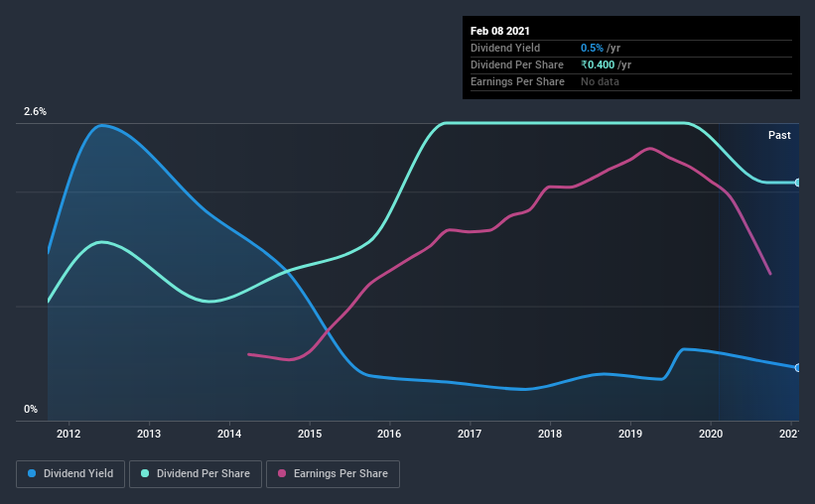The image size is (815, 504).
Task: Toggle the Dividend Yield legend series
Action: 70,474
